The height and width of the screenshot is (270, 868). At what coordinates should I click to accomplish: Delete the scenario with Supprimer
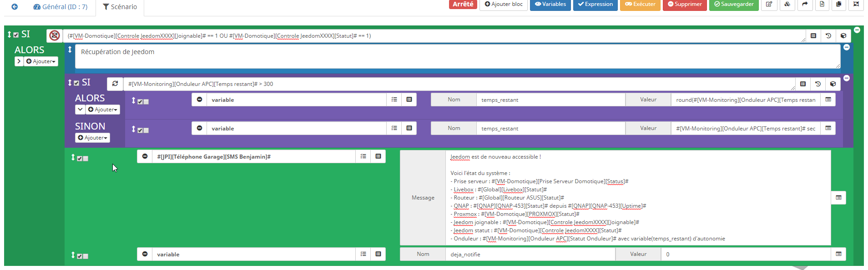pyautogui.click(x=685, y=4)
